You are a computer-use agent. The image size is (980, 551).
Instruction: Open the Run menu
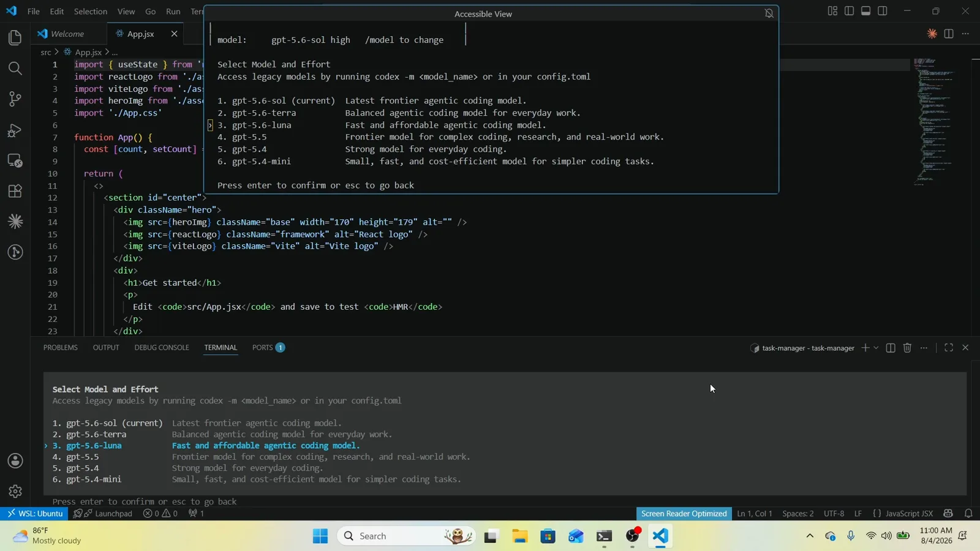point(173,12)
